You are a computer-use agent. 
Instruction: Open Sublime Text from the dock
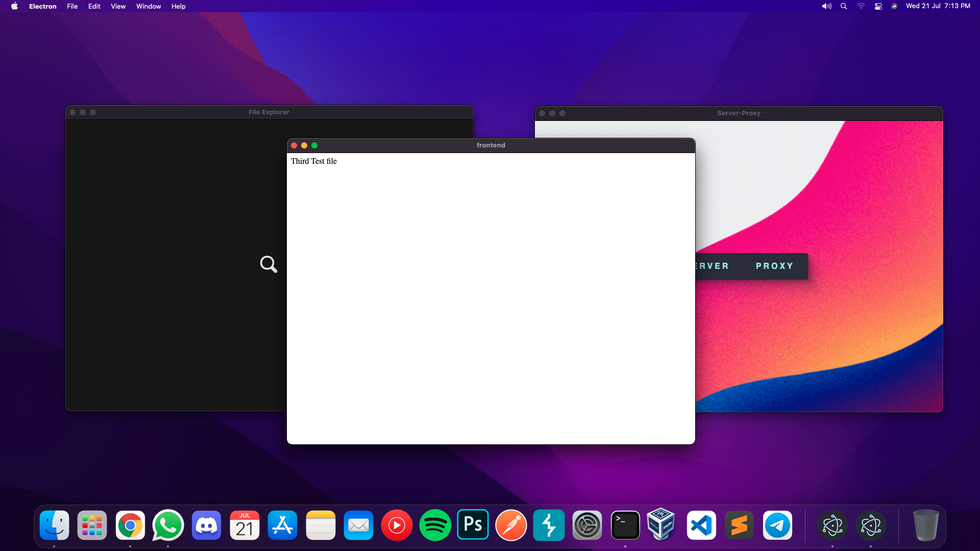pyautogui.click(x=739, y=525)
